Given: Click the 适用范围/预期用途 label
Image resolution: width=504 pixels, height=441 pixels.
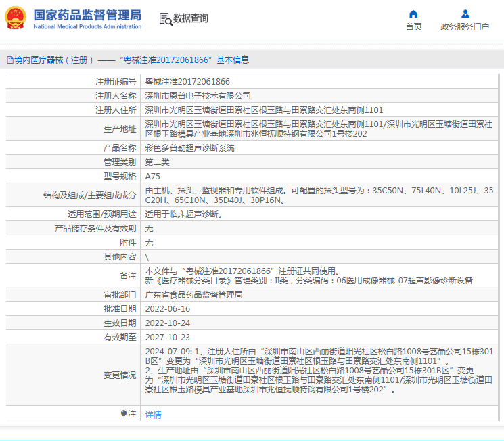Looking at the screenshot, I should click(102, 214).
